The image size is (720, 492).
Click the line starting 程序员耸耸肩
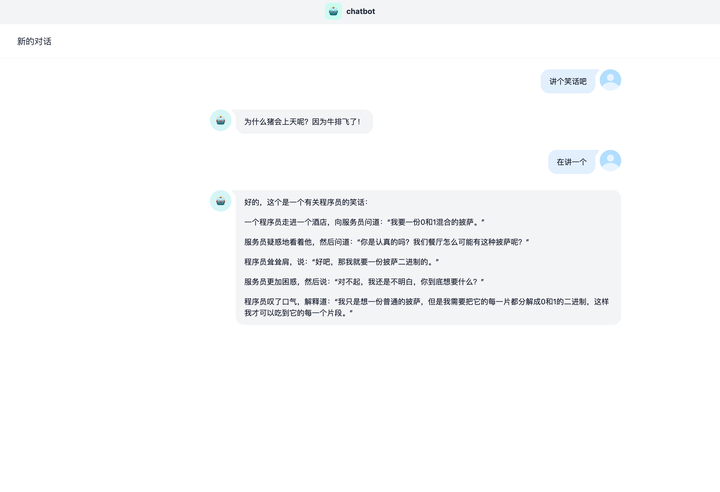pyautogui.click(x=341, y=261)
